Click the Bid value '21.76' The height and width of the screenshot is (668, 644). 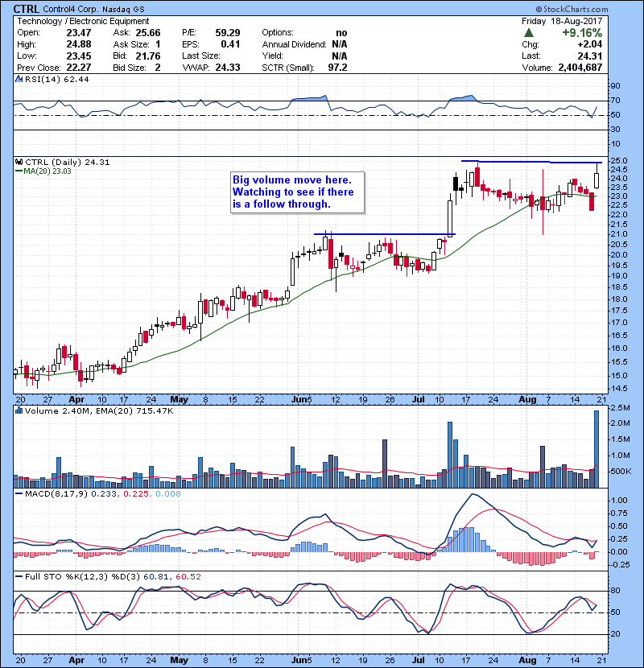[x=148, y=56]
